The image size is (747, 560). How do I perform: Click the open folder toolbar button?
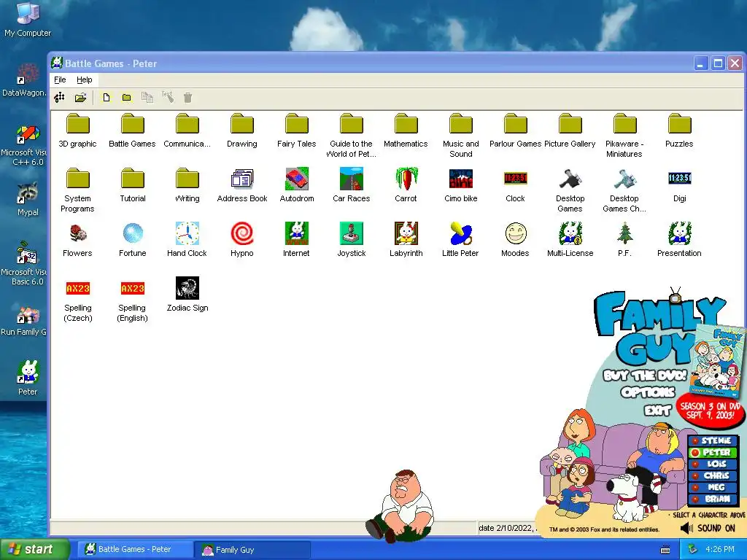80,98
